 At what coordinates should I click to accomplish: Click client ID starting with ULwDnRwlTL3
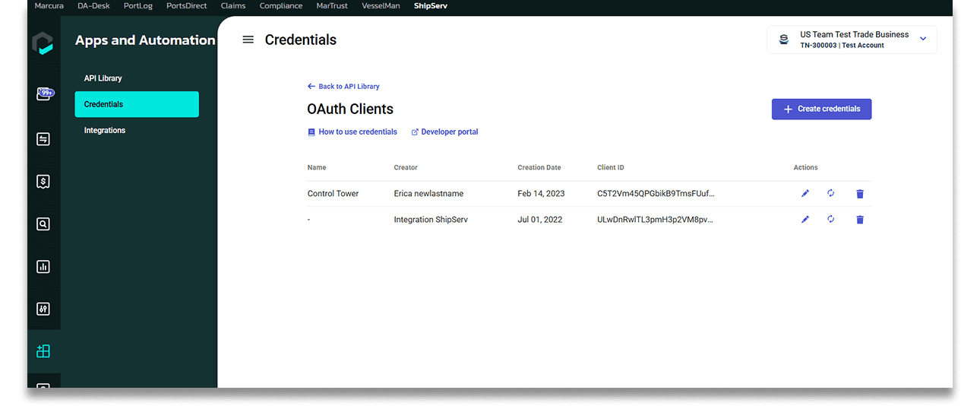click(x=656, y=220)
